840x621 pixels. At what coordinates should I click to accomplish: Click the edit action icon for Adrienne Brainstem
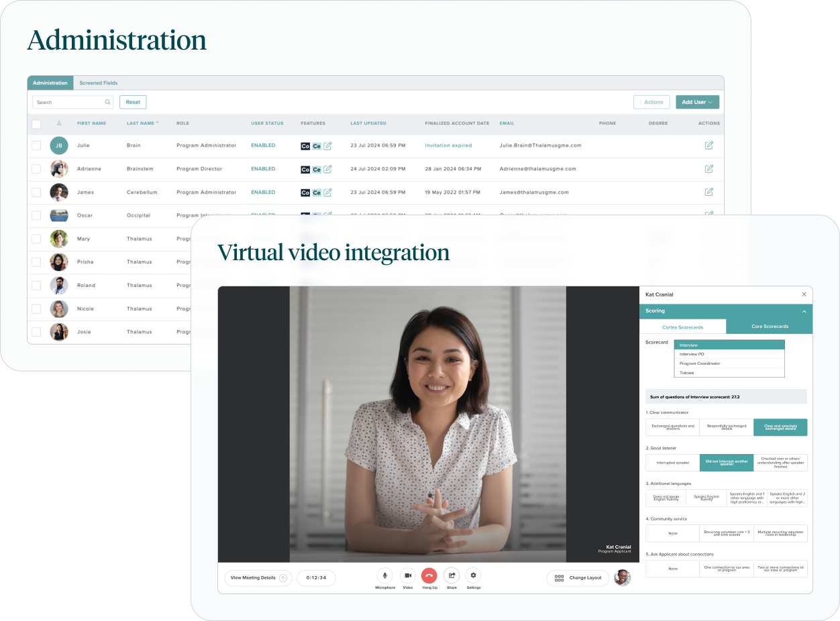708,169
